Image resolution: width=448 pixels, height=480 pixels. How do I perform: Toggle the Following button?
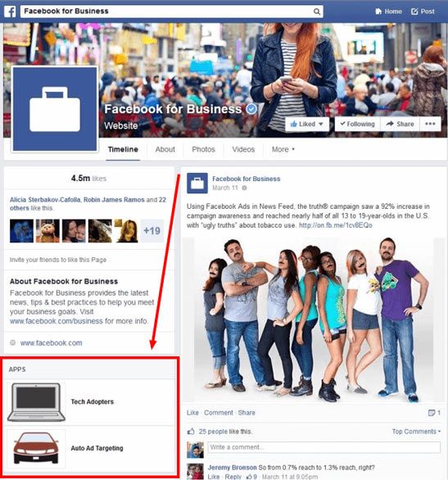357,124
